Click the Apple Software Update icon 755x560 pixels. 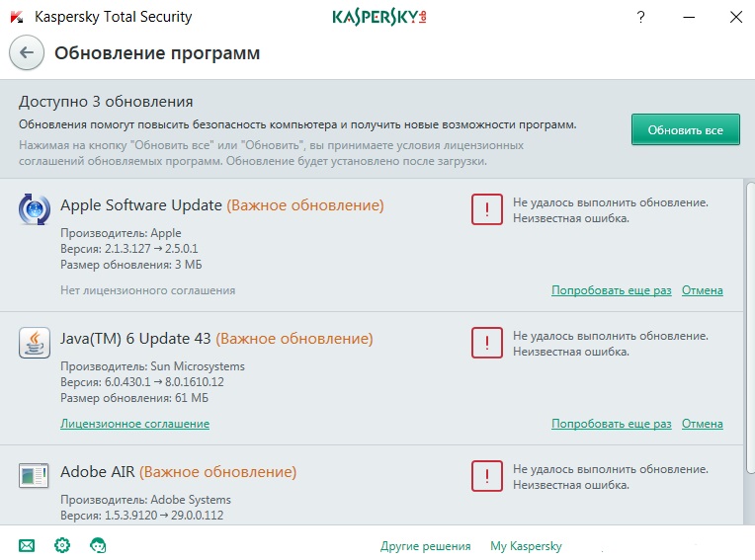tap(35, 209)
